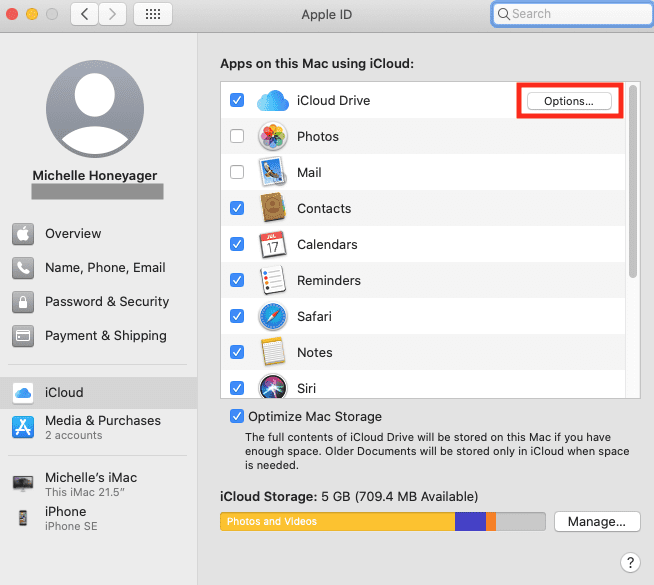Uncheck the Safari checkbox
654x585 pixels.
click(237, 316)
